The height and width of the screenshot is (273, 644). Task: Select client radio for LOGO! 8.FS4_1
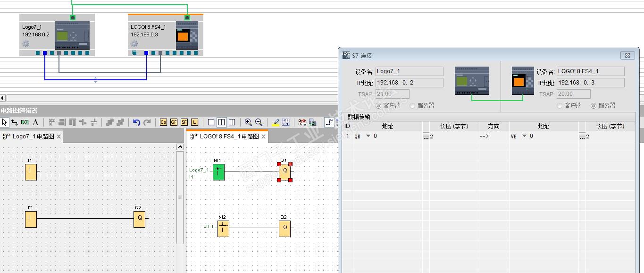(560, 106)
